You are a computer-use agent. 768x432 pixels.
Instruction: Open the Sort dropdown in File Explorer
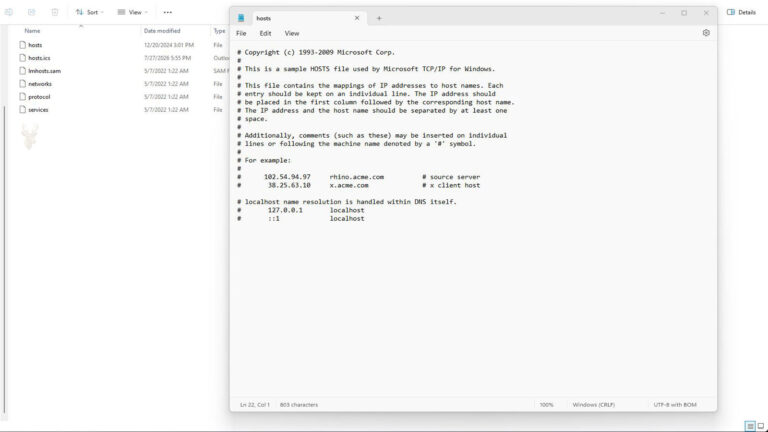(x=89, y=12)
